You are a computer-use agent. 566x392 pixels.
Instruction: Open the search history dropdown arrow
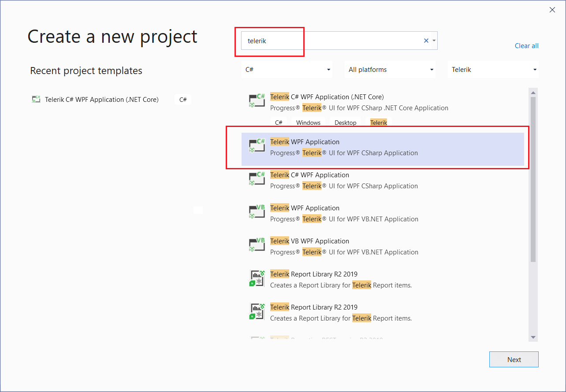point(434,41)
